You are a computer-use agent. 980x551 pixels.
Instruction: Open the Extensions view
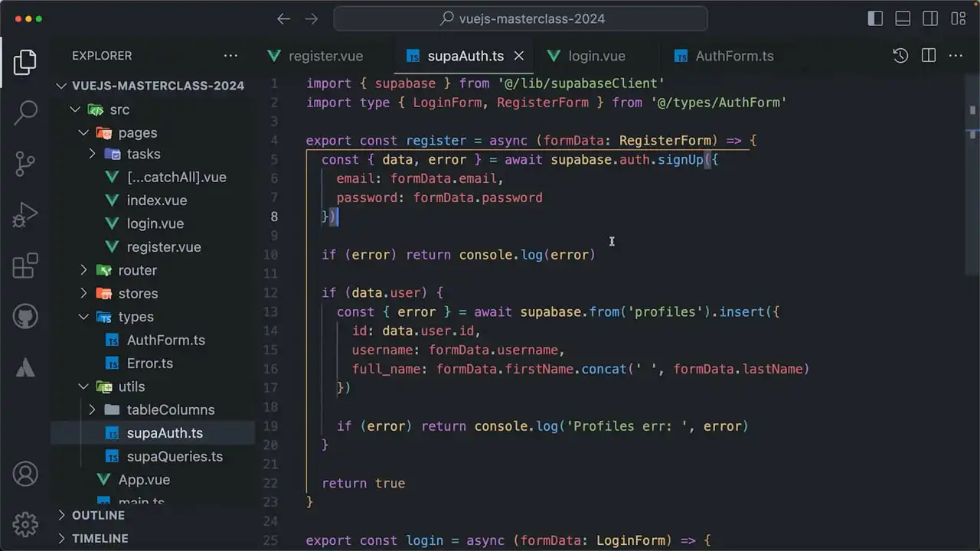tap(25, 266)
